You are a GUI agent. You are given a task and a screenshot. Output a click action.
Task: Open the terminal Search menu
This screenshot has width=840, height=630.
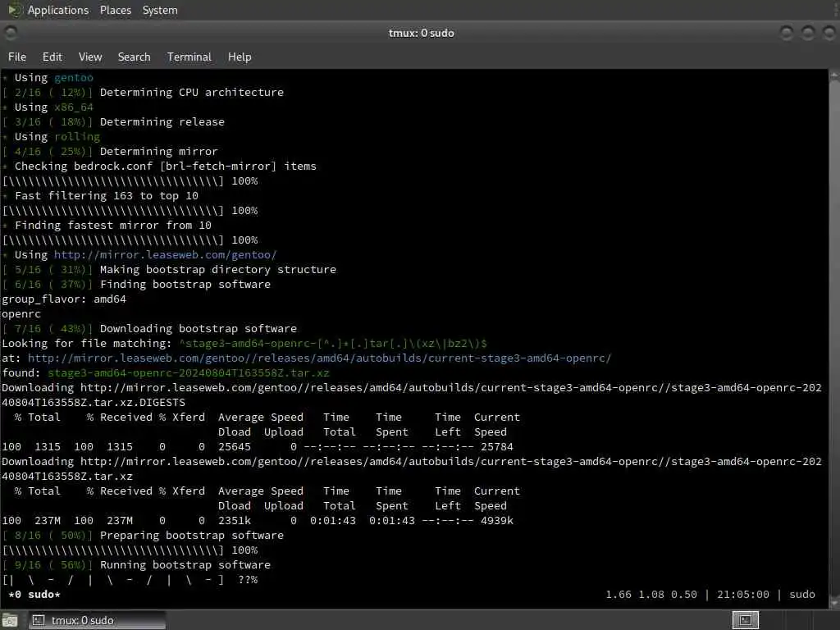pyautogui.click(x=134, y=57)
